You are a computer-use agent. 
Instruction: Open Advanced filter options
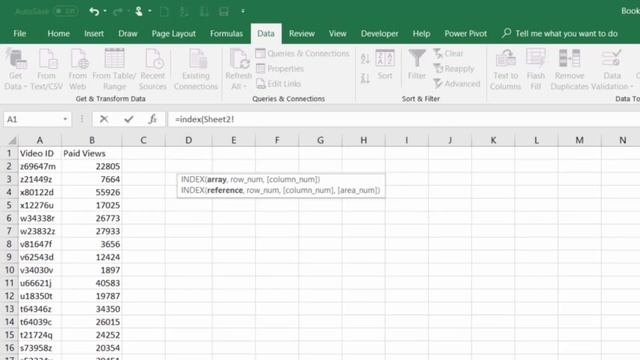[x=457, y=84]
